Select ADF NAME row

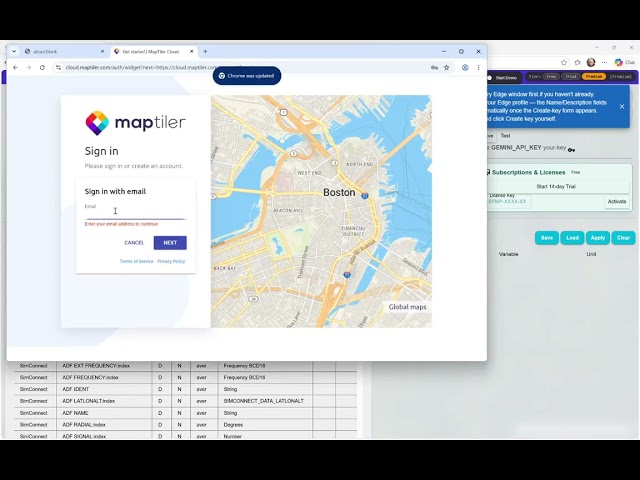coord(186,413)
